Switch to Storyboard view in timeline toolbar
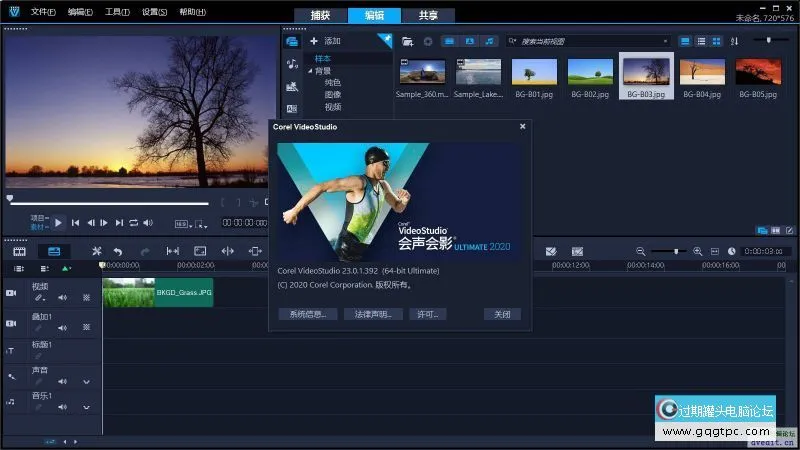The image size is (800, 450). tap(19, 251)
